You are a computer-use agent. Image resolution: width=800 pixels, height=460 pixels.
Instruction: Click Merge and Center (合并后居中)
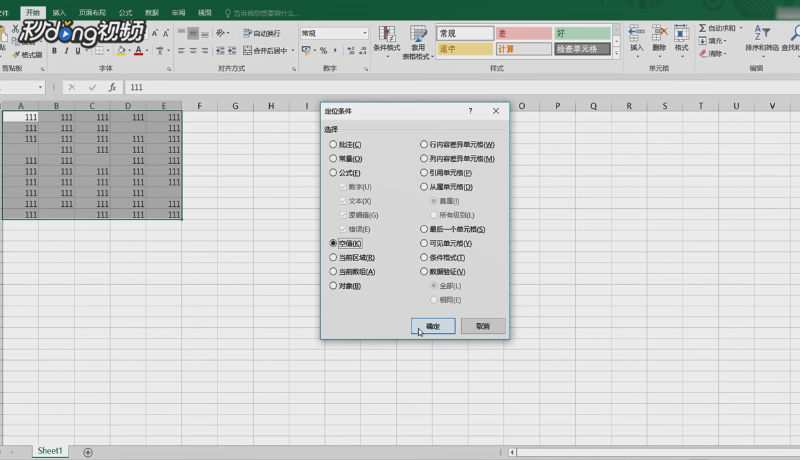click(265, 50)
